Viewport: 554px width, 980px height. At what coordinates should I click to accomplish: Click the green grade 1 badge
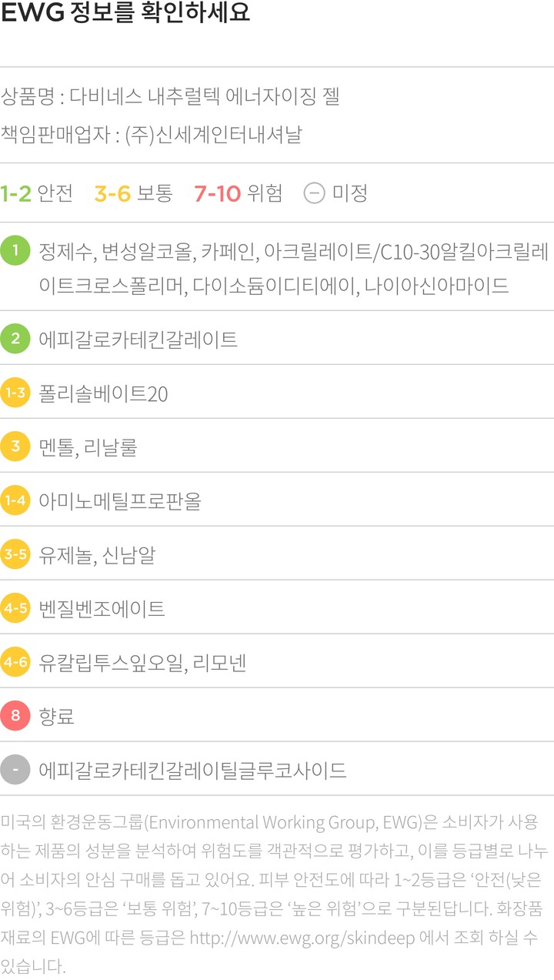15,251
